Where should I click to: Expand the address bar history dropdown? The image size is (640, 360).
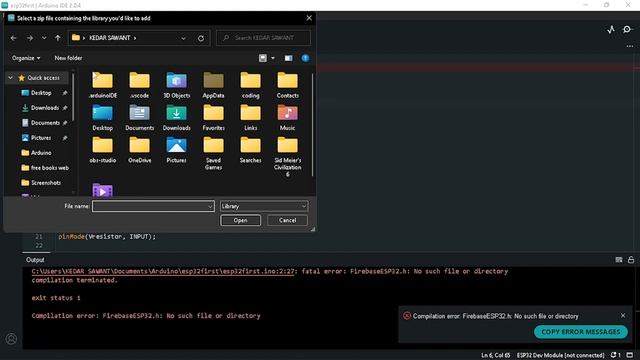(183, 38)
